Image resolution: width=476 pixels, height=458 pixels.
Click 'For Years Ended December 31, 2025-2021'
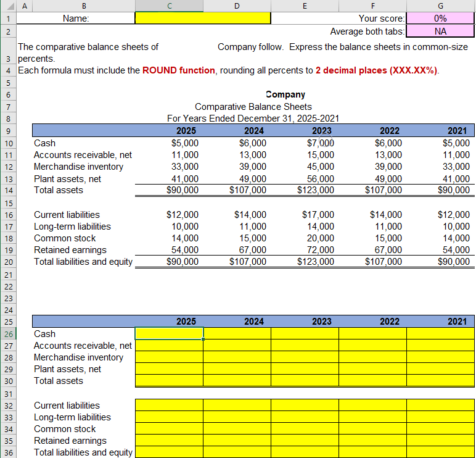[x=253, y=119]
